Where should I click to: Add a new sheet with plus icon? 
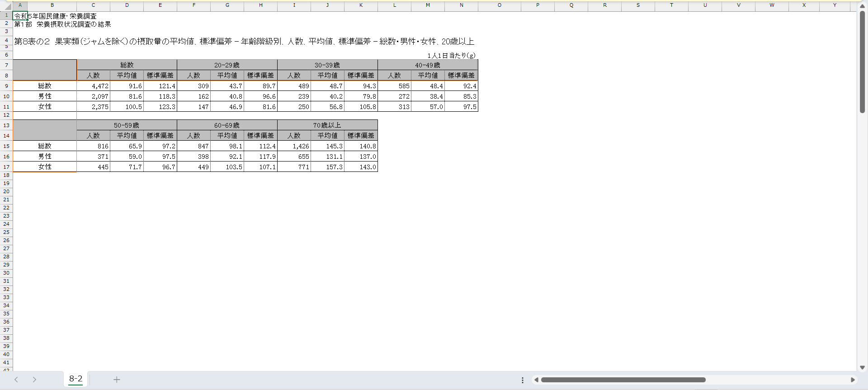(x=117, y=380)
